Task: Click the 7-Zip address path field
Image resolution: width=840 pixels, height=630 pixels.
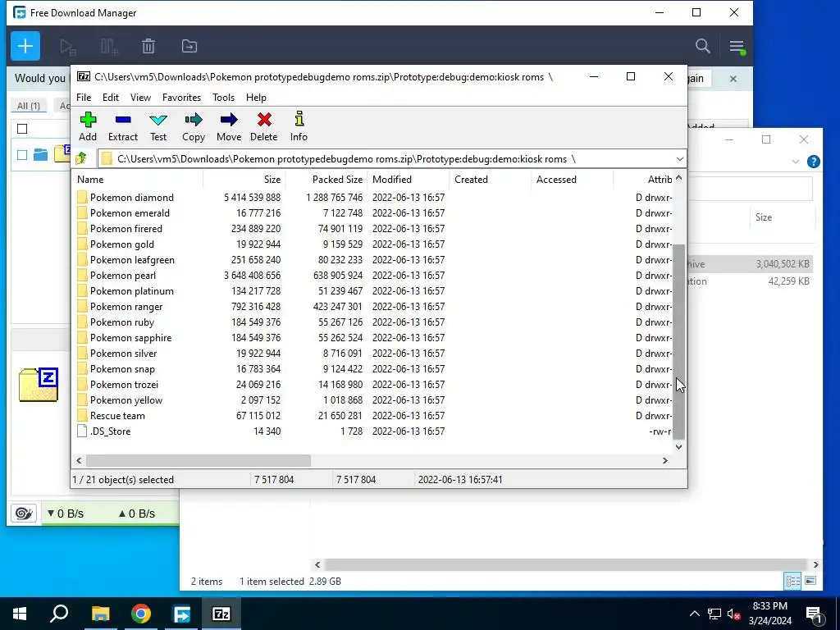Action: [x=386, y=159]
